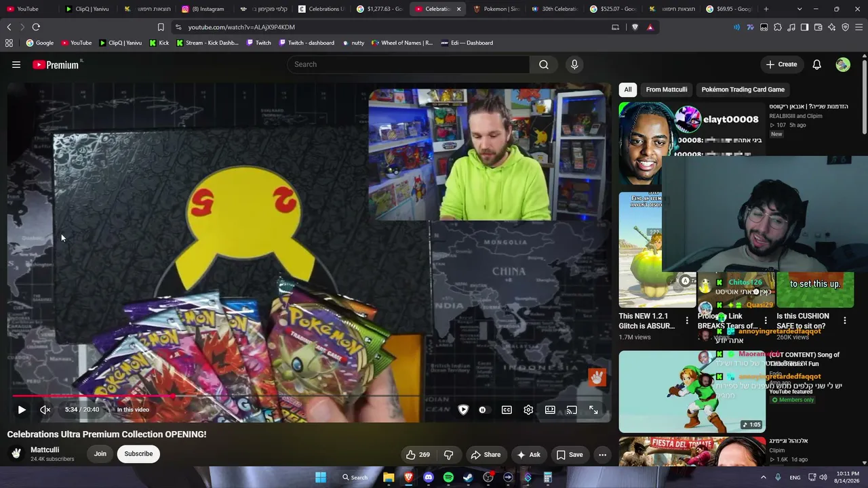Subscribe to Mattculli
The image size is (868, 488).
point(138,454)
